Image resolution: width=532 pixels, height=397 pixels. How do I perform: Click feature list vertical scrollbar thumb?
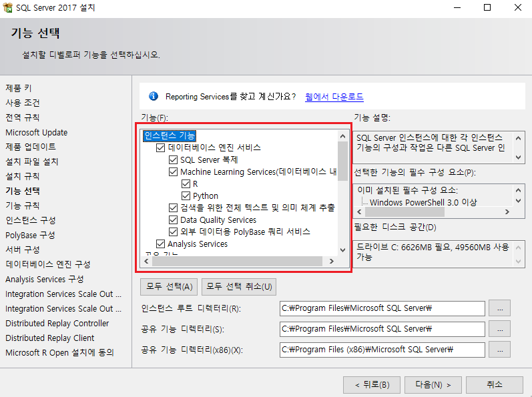pos(342,161)
